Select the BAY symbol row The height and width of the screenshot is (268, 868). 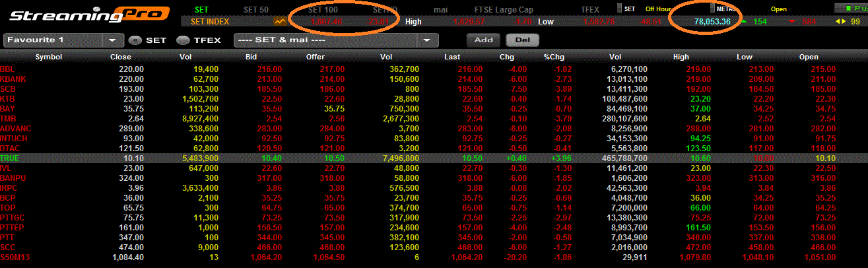pos(434,108)
